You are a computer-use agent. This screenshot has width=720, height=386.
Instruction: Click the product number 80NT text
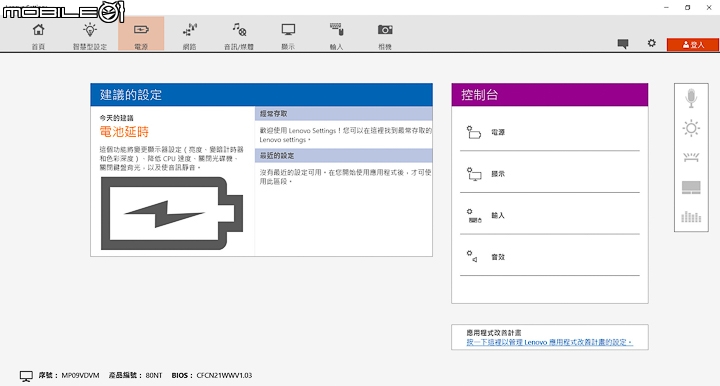coord(154,375)
